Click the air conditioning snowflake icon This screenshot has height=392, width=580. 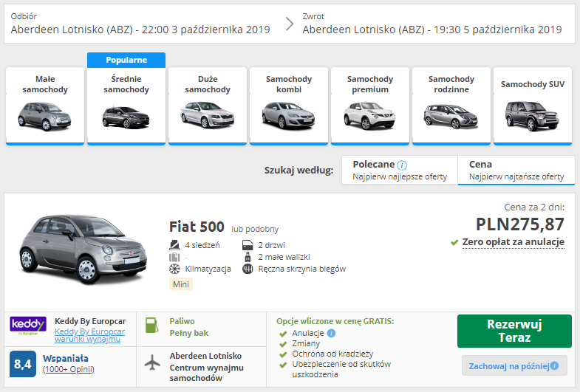[174, 269]
